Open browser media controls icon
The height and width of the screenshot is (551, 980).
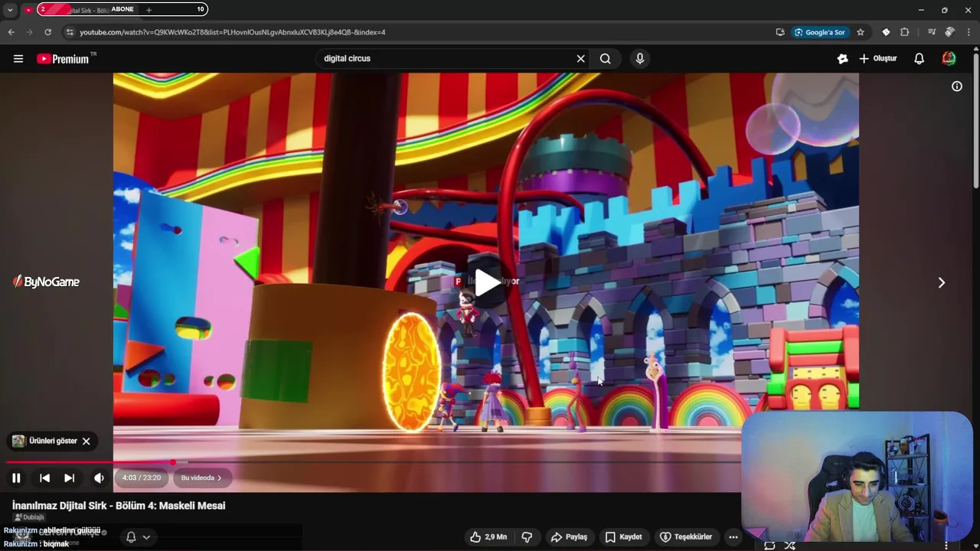pos(932,32)
